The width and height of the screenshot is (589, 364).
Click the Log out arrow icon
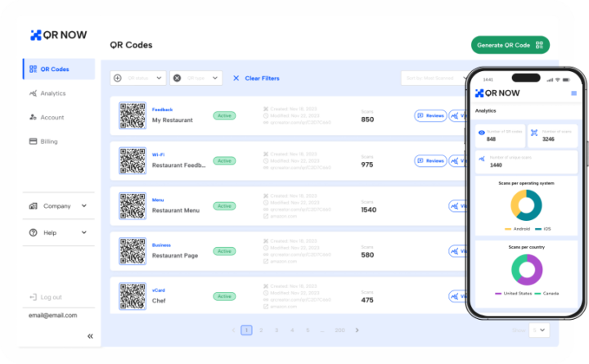[x=33, y=297]
